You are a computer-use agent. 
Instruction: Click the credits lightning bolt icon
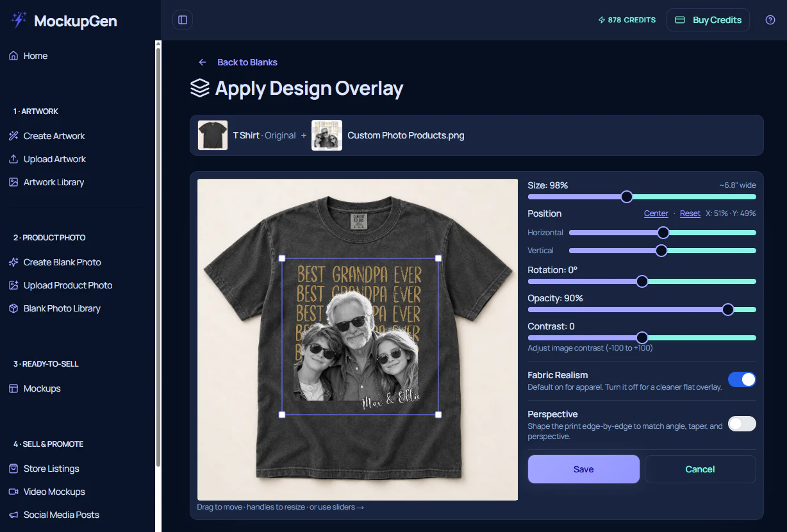coord(601,20)
